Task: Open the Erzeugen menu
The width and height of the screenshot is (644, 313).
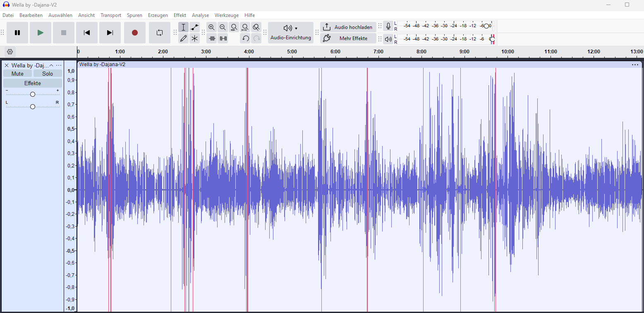Action: (x=158, y=15)
